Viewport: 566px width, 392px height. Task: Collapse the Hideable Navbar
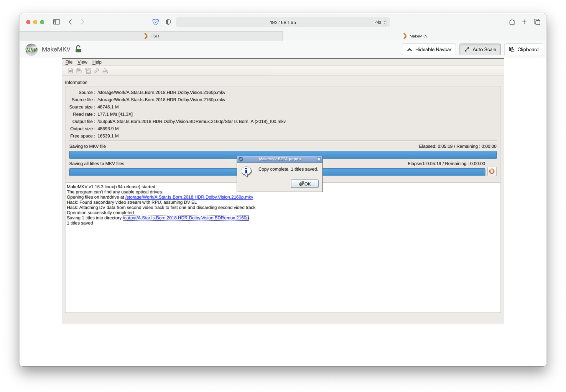click(x=429, y=50)
